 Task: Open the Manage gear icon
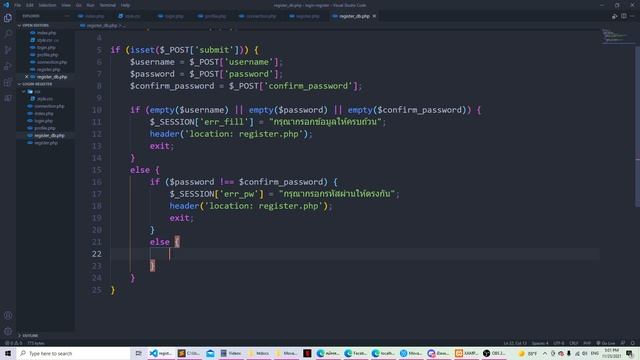(x=8, y=331)
